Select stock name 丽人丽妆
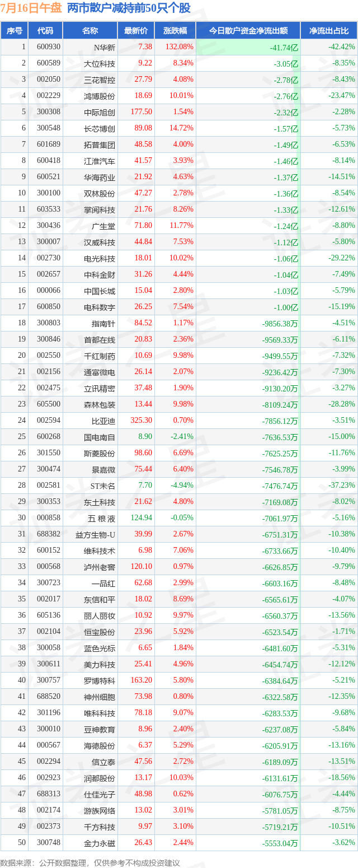The width and height of the screenshot is (358, 868). click(x=100, y=615)
